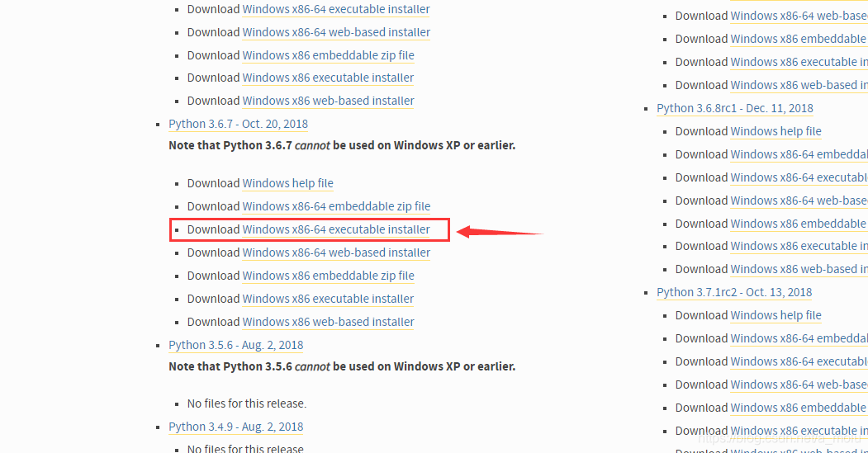Open the Python 3.4.9 - Aug. 2, 2018 release link
Viewport: 868px width, 453px height.
point(236,427)
